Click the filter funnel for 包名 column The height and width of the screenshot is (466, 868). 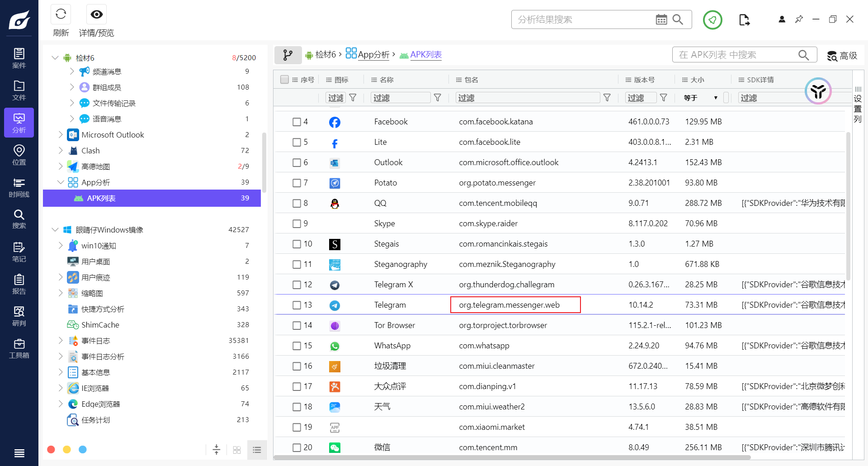[607, 98]
